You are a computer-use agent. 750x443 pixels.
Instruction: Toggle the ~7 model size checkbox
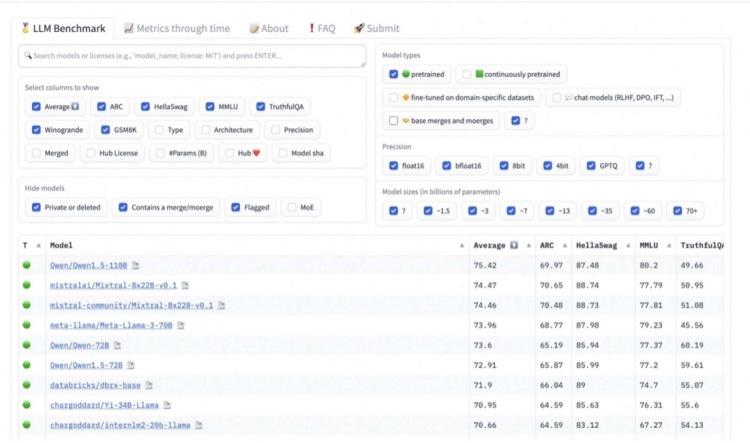[511, 210]
